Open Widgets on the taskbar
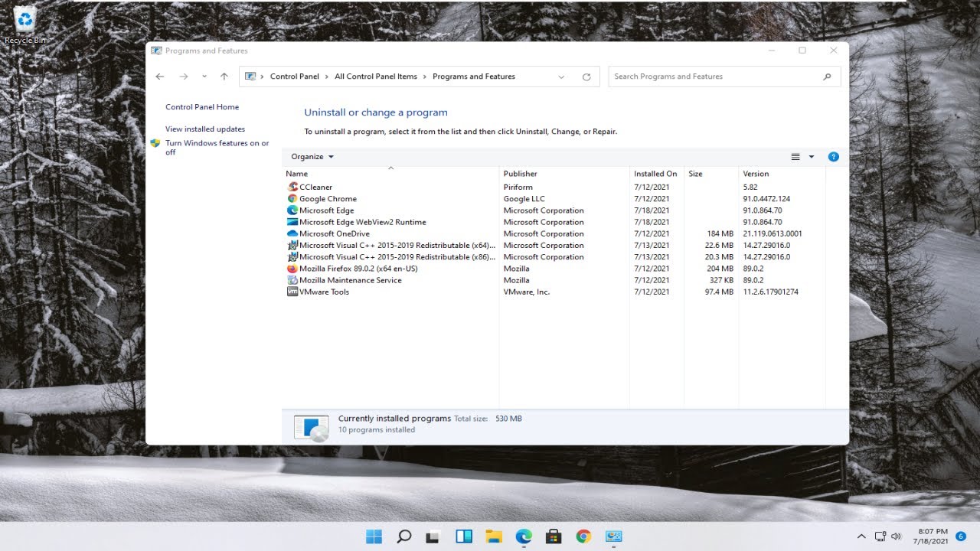 463,536
